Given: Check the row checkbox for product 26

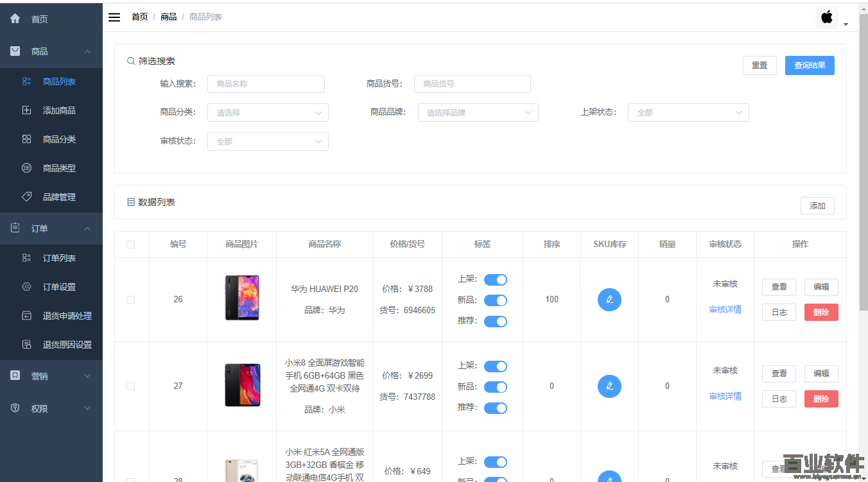Looking at the screenshot, I should [x=131, y=300].
